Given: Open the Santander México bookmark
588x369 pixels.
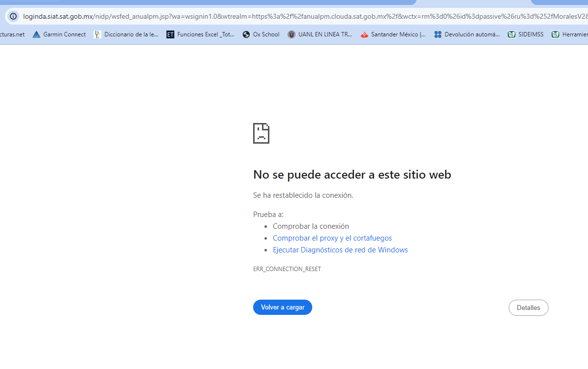Looking at the screenshot, I should click(393, 34).
